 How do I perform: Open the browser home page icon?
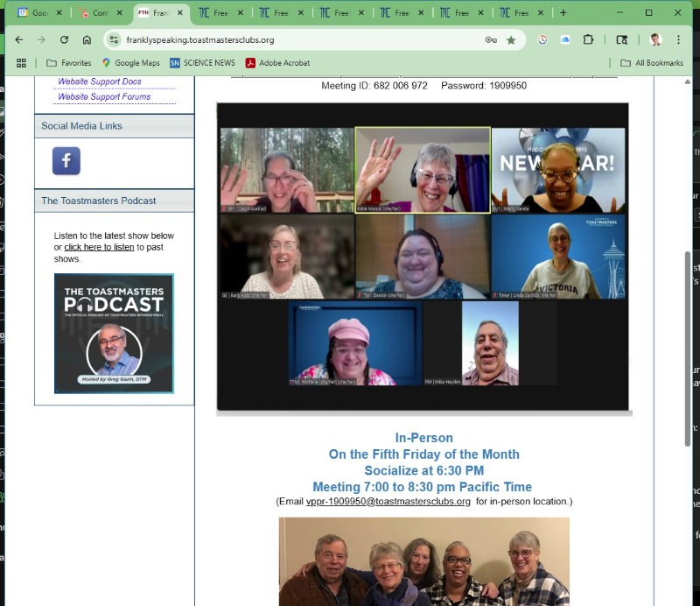click(87, 39)
